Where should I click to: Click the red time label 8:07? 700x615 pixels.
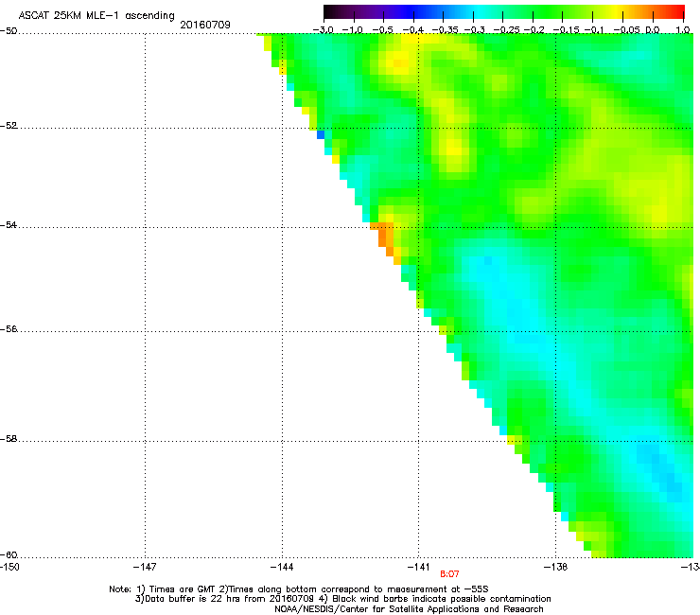click(449, 574)
